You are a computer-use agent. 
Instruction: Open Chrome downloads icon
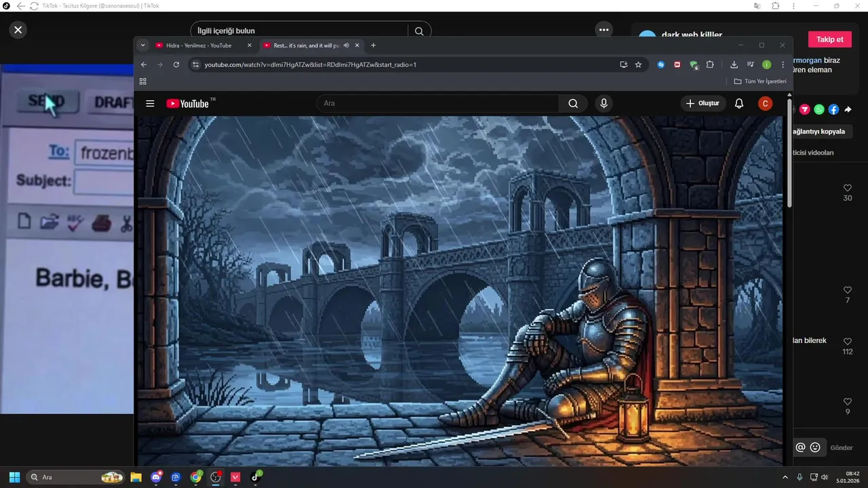[x=734, y=64]
